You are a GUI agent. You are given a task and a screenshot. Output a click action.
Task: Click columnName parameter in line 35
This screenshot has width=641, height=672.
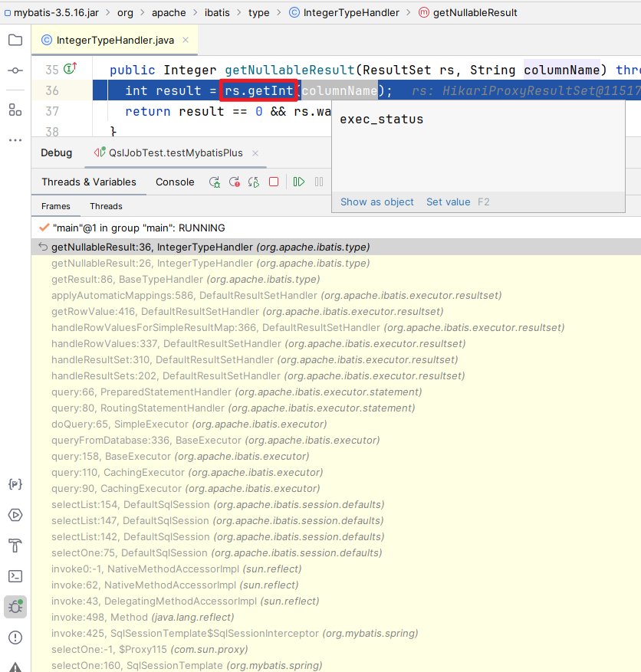point(562,70)
